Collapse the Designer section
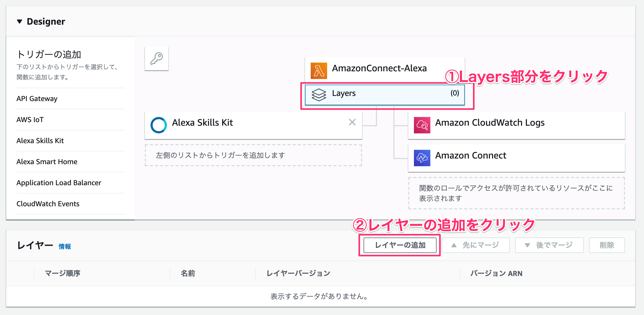This screenshot has width=644, height=315. (20, 22)
